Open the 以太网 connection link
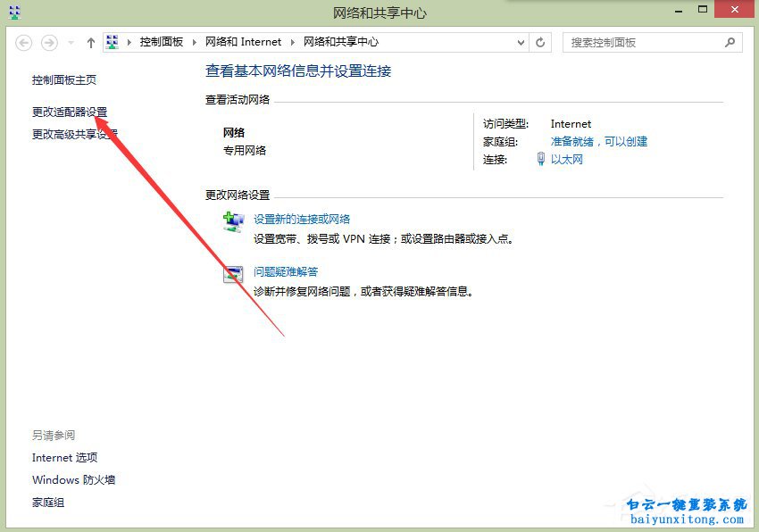The height and width of the screenshot is (532, 759). point(566,159)
